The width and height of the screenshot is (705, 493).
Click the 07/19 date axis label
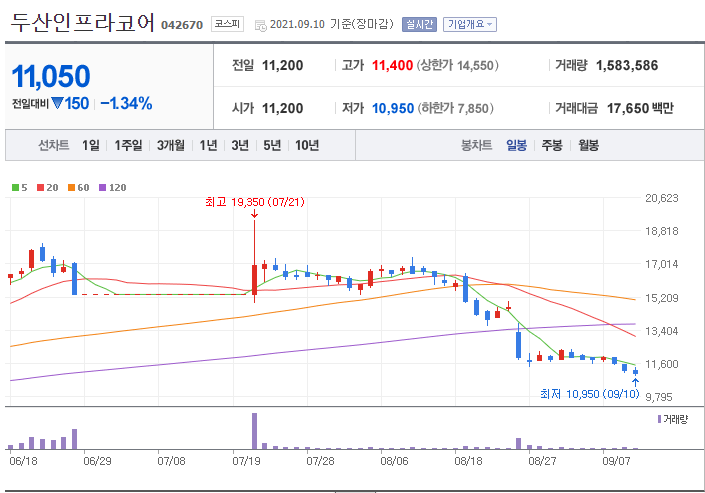(x=246, y=461)
